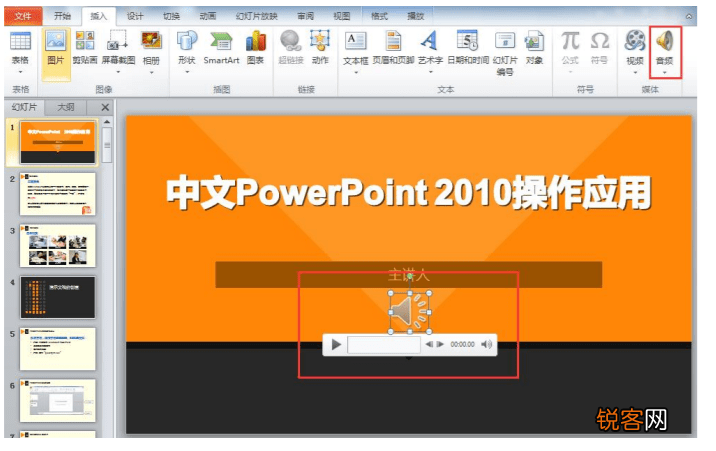Select slide 5 thumbnail
The height and width of the screenshot is (451, 716).
coord(58,349)
